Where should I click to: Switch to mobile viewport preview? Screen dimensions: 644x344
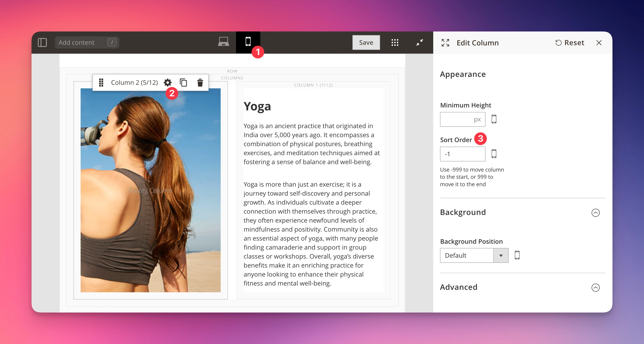[248, 42]
